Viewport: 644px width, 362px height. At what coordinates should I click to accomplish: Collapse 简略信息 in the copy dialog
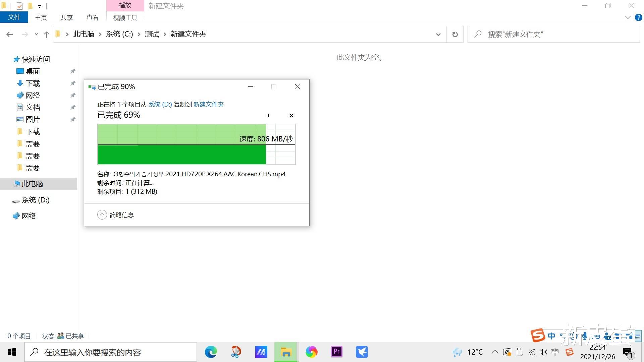(102, 215)
